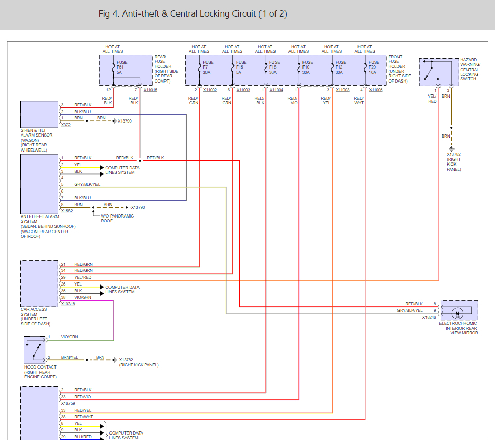
Task: Click YEL/RED wire label at car access pin 29
Action: click(x=82, y=277)
